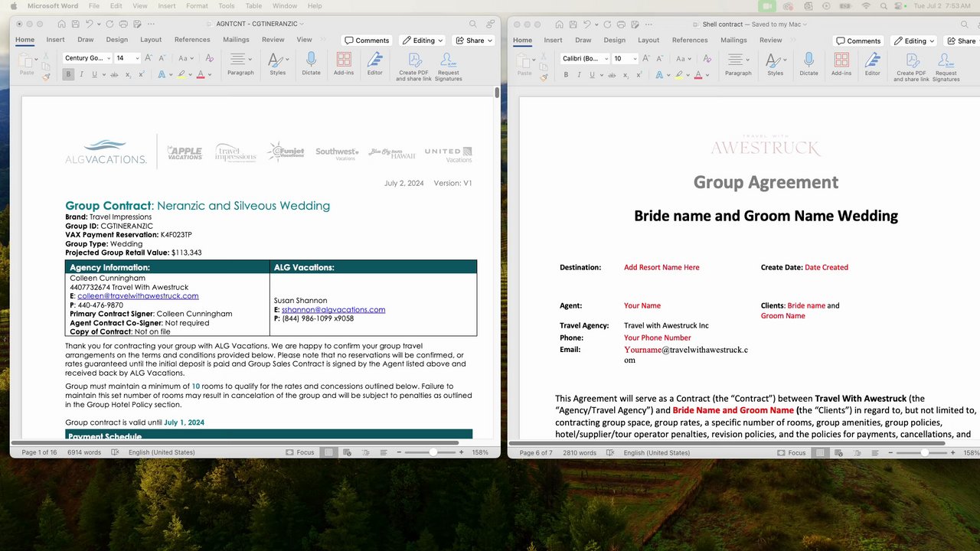This screenshot has height=551, width=980.
Task: Switch to Design tab in AGNTCNT window
Action: [117, 40]
